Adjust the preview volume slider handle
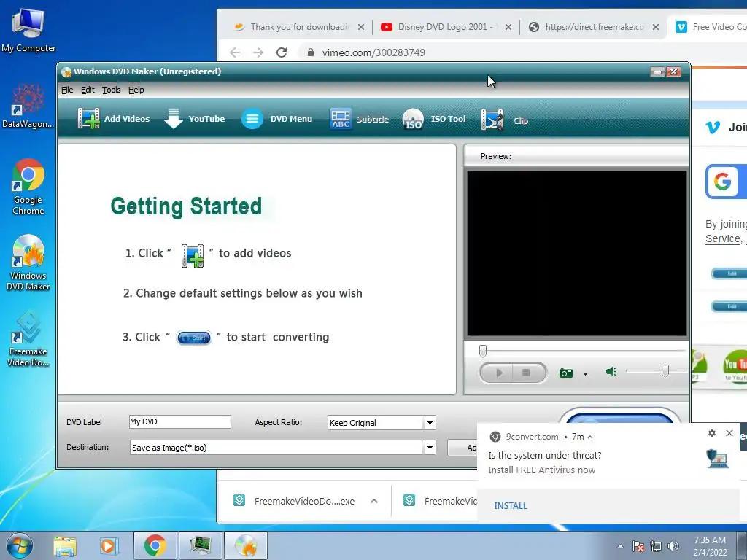 (665, 370)
